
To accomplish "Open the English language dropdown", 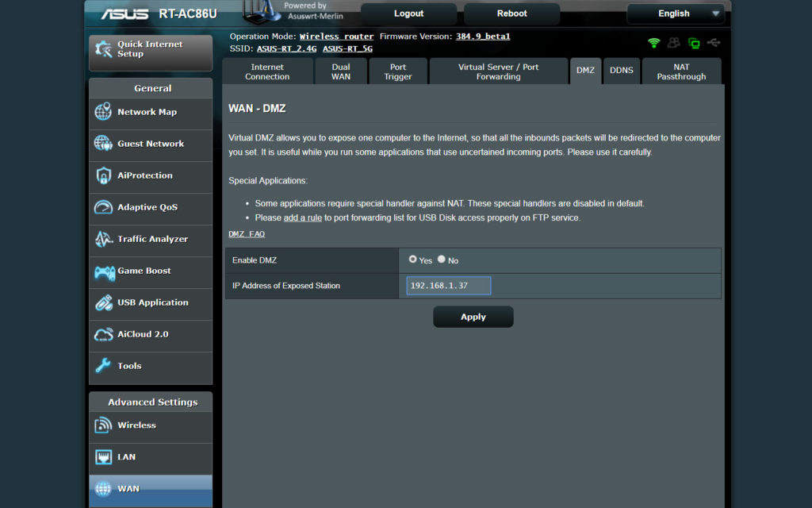I will pyautogui.click(x=676, y=13).
